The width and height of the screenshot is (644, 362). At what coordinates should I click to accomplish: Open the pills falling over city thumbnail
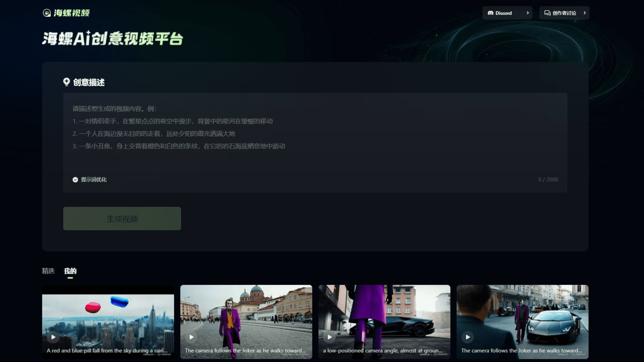[108, 315]
